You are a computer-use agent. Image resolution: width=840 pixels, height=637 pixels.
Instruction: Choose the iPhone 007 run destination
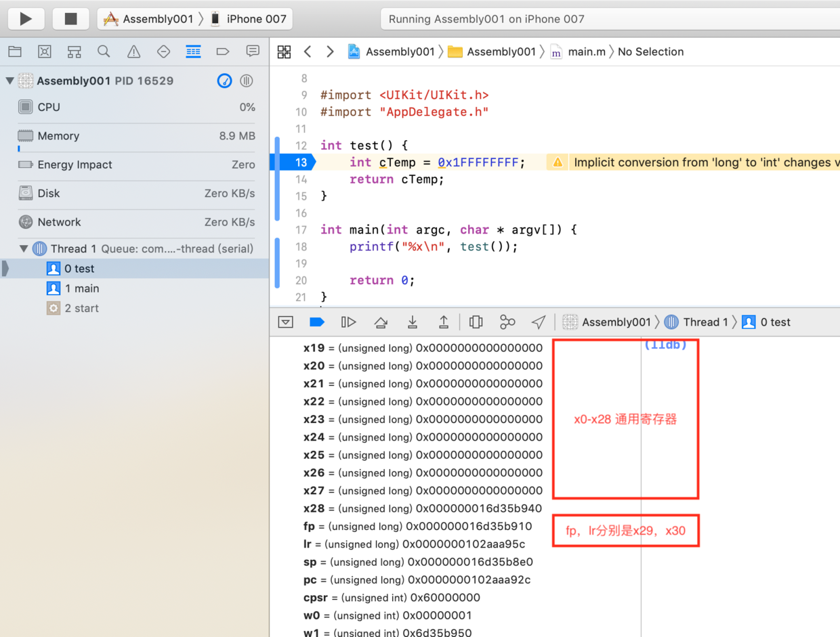tap(248, 19)
